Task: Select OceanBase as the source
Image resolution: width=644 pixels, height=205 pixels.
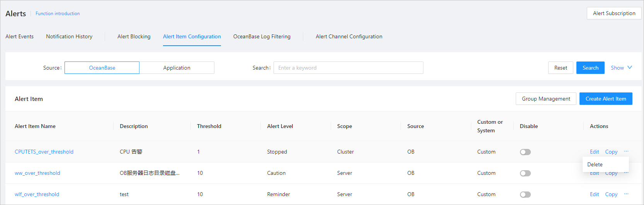Action: click(102, 68)
